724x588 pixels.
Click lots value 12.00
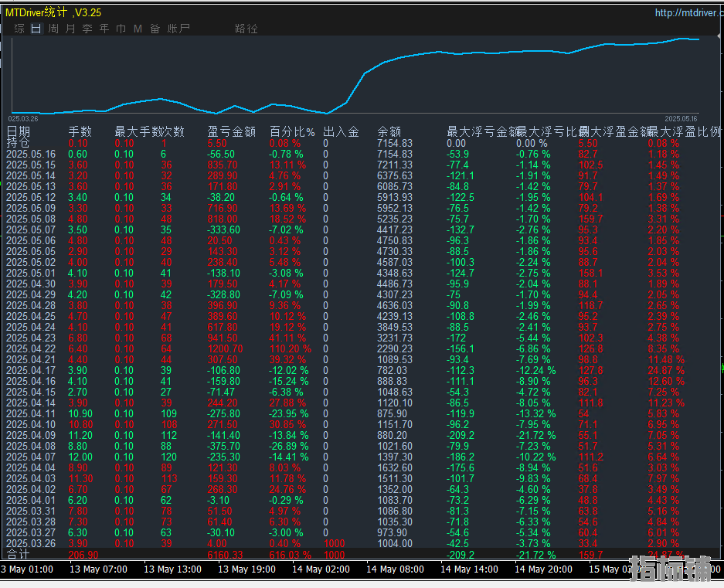[80, 457]
